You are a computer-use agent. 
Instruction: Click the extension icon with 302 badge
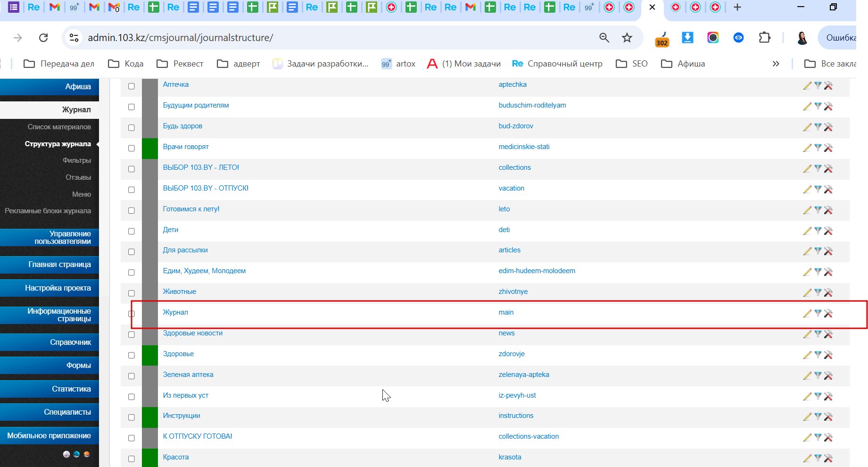[x=662, y=39]
